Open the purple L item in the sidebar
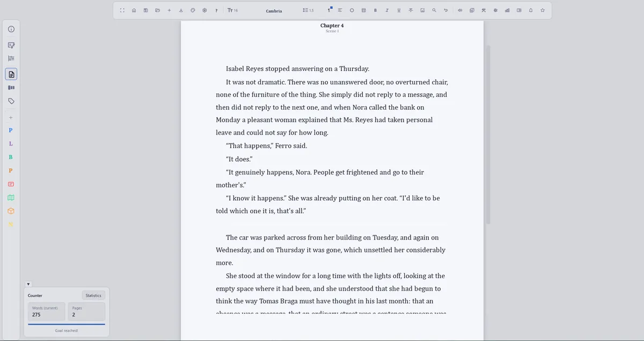The width and height of the screenshot is (644, 341). (11, 144)
